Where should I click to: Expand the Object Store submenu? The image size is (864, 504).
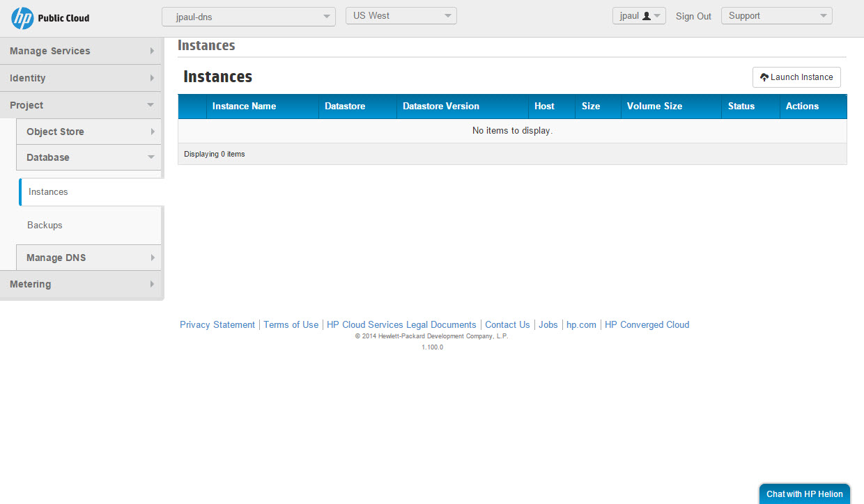click(x=88, y=132)
